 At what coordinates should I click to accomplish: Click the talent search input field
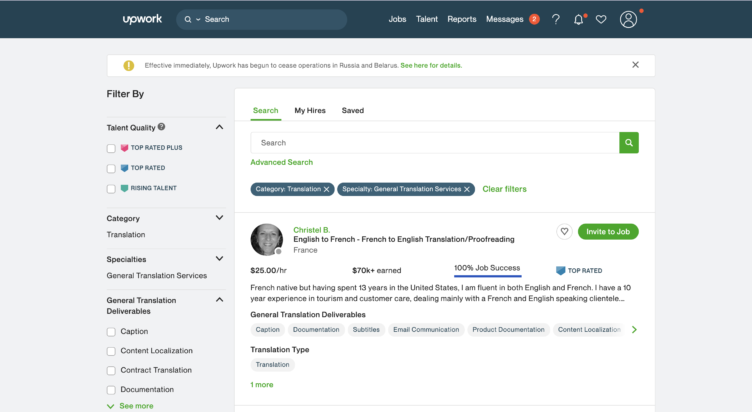434,143
